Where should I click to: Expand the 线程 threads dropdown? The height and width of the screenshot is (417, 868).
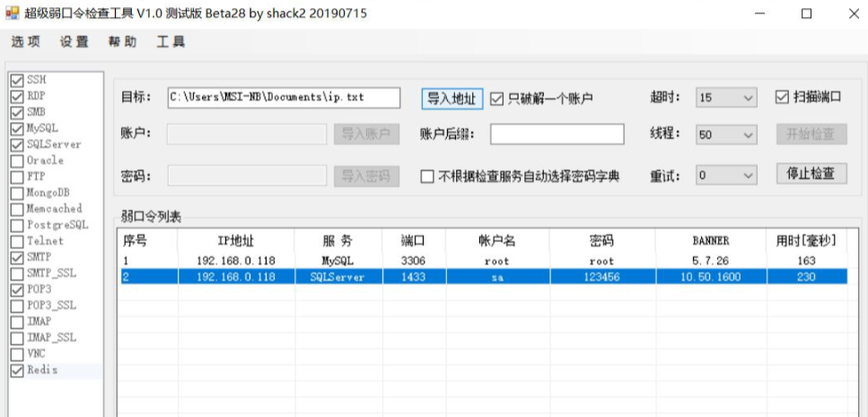tap(749, 135)
